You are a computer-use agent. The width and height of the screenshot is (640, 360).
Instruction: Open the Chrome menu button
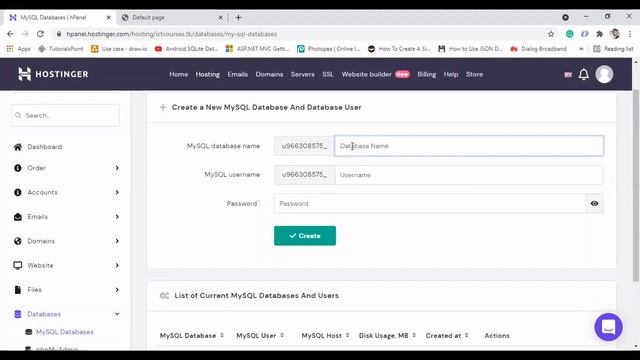click(630, 34)
